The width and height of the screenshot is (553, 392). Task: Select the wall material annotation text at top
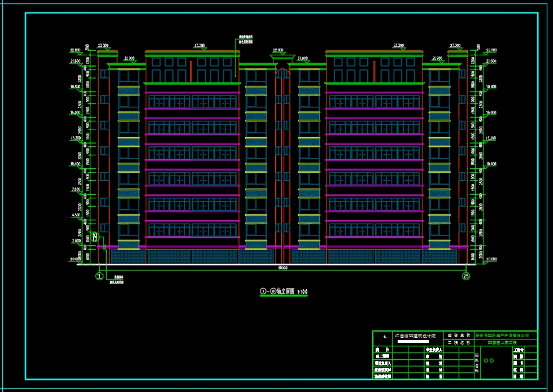tap(246, 39)
